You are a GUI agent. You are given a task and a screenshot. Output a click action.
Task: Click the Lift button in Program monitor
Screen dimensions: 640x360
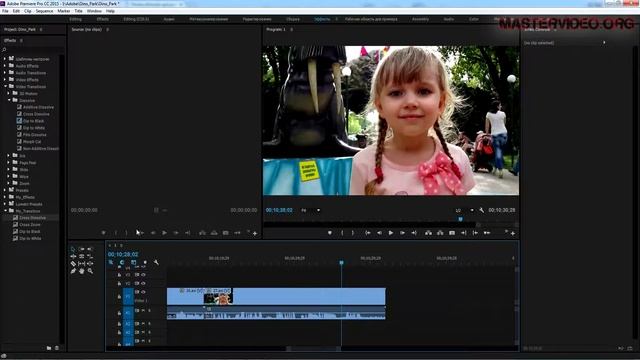(x=428, y=233)
